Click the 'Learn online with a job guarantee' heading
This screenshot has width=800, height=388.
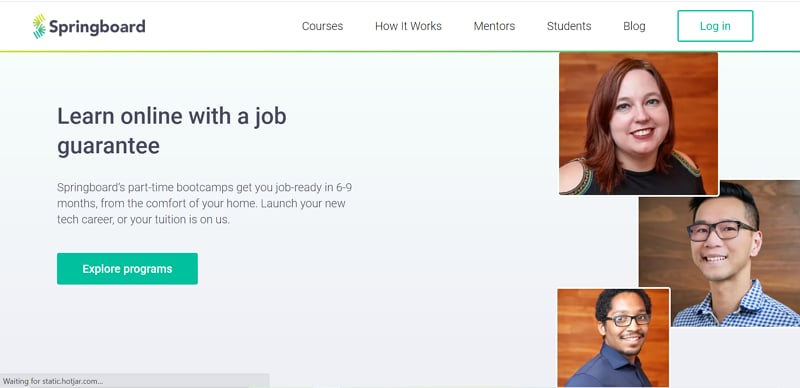tap(171, 131)
